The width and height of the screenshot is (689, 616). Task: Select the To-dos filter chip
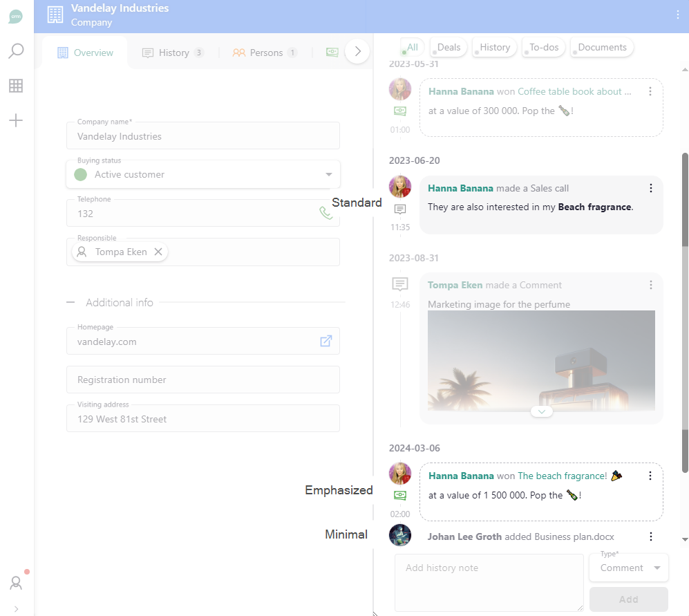[543, 47]
